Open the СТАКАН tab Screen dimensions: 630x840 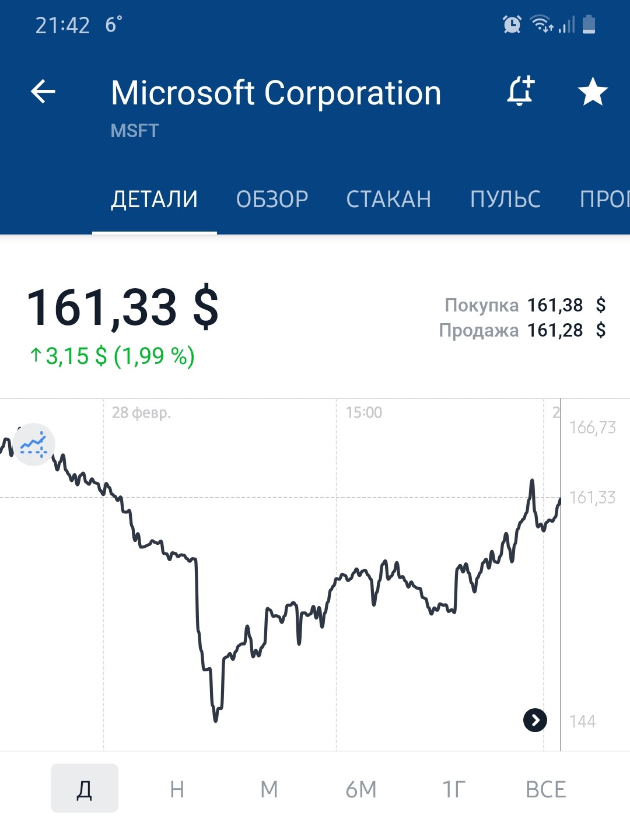point(388,199)
